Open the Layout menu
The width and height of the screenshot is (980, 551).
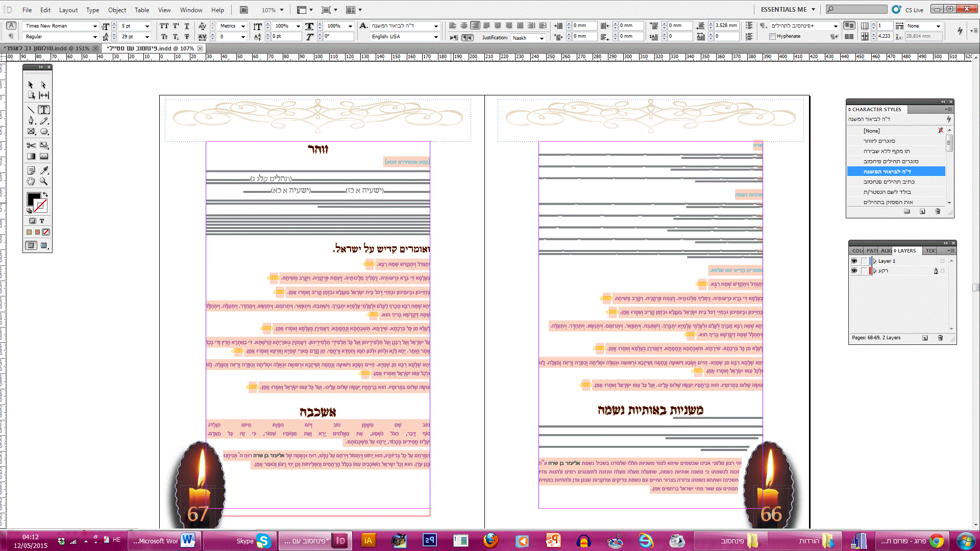68,10
